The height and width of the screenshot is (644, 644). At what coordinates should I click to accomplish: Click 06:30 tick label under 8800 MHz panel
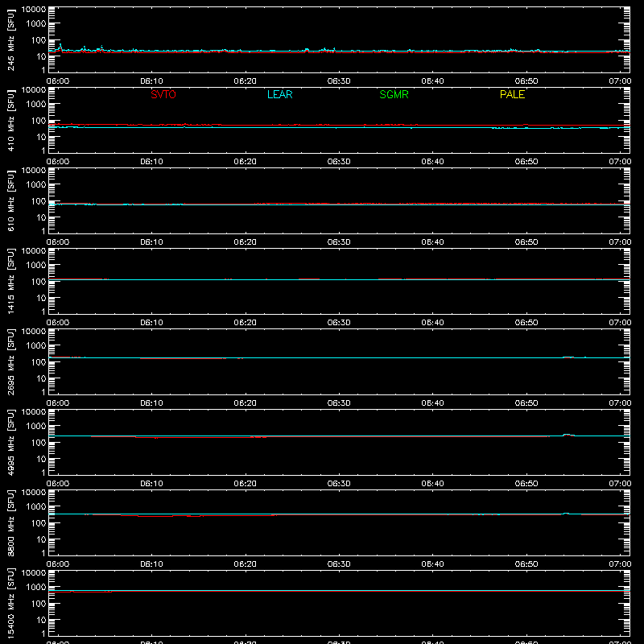[x=339, y=564]
